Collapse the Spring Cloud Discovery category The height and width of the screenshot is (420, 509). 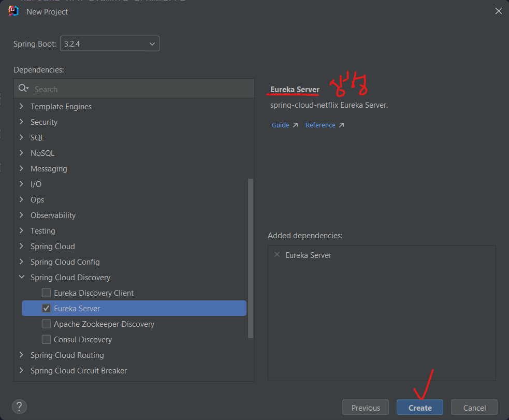(21, 277)
